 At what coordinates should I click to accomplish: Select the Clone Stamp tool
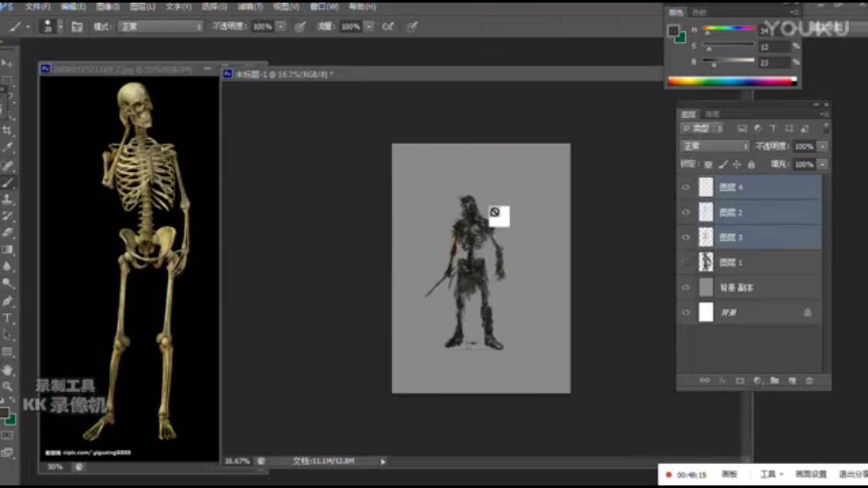coord(7,198)
